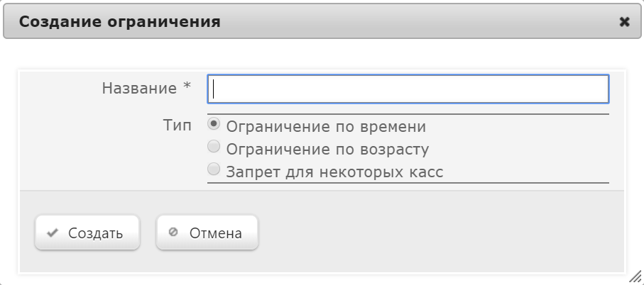Click the resize grip in dialog corner

(635, 276)
